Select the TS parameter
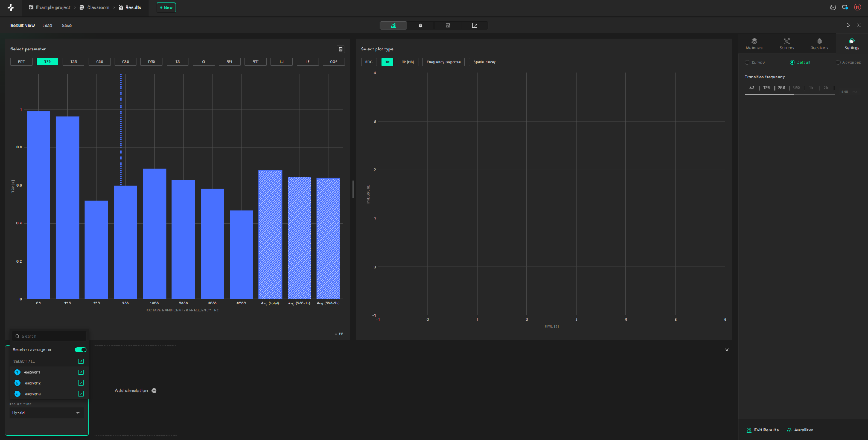The height and width of the screenshot is (440, 868). point(177,62)
